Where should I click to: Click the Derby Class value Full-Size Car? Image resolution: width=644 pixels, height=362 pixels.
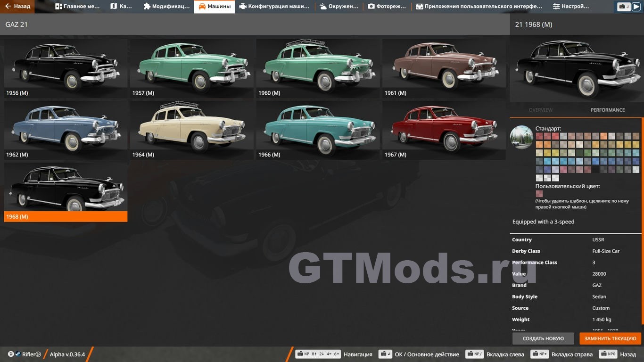coord(606,251)
